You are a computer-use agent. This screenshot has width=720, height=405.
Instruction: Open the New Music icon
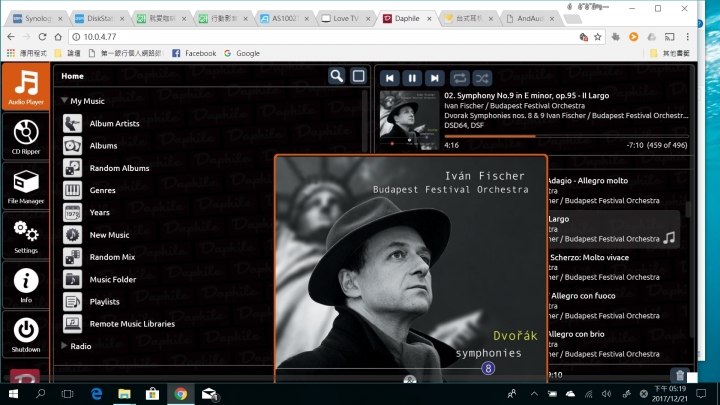click(x=73, y=235)
